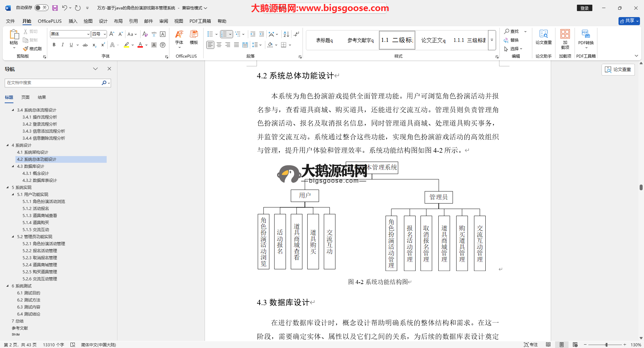The image size is (644, 348).
Task: Collapse the '5 系统实现' heading in navigation
Action: point(8,188)
